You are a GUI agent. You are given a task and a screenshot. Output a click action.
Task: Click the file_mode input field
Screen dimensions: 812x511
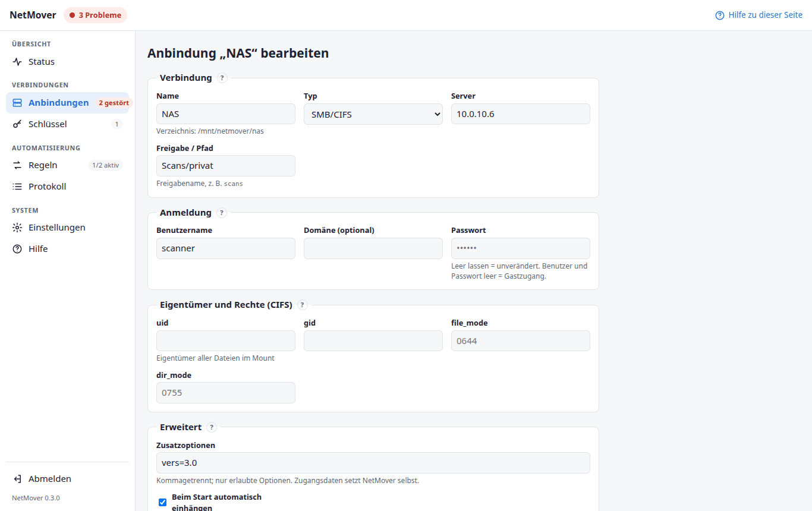coord(521,341)
